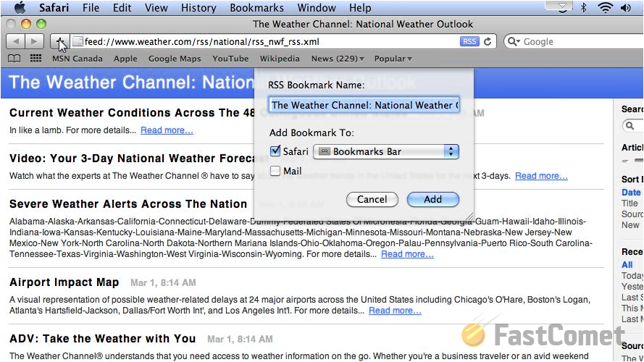
Task: Expand the Popular bookmarks folder
Action: click(393, 59)
